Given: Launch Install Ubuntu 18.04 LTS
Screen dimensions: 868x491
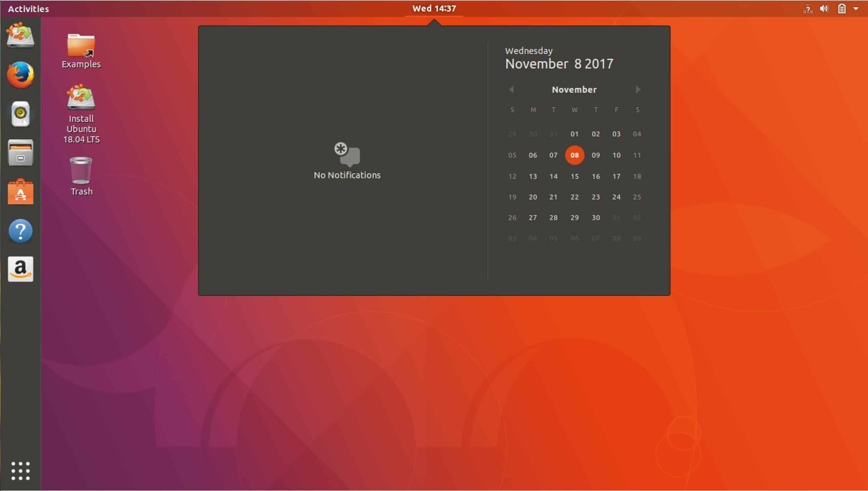Looking at the screenshot, I should (x=81, y=114).
